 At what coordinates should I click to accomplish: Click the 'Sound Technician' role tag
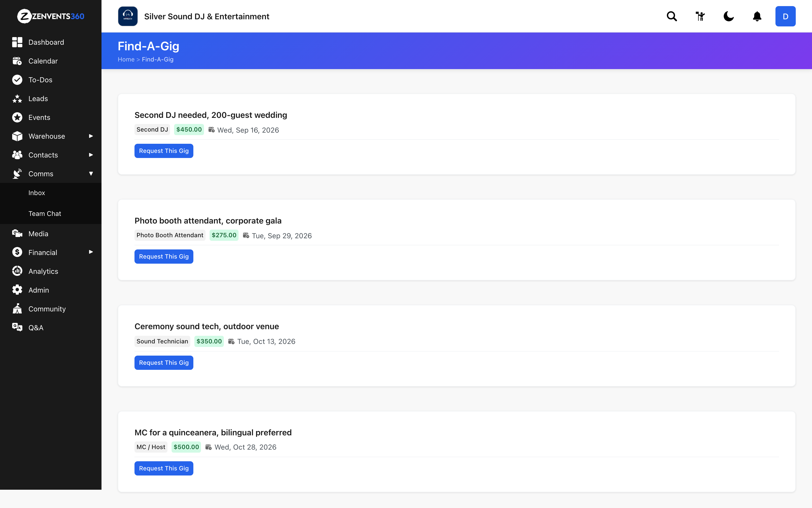[162, 341]
